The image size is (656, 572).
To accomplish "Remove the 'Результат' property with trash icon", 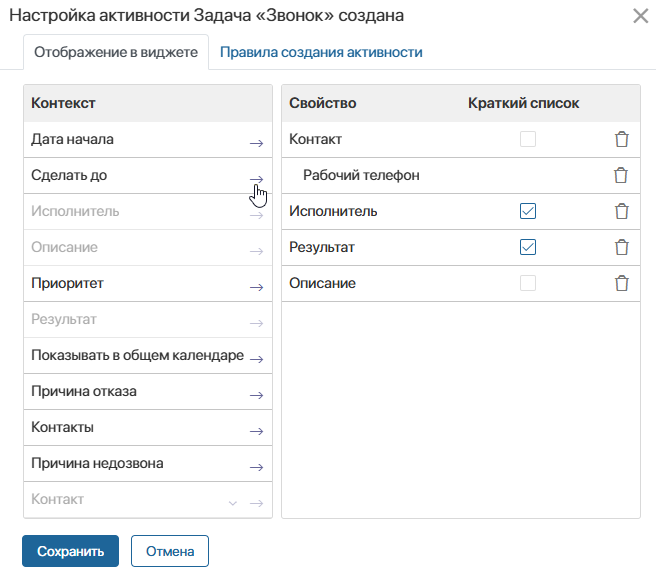I will coord(622,247).
